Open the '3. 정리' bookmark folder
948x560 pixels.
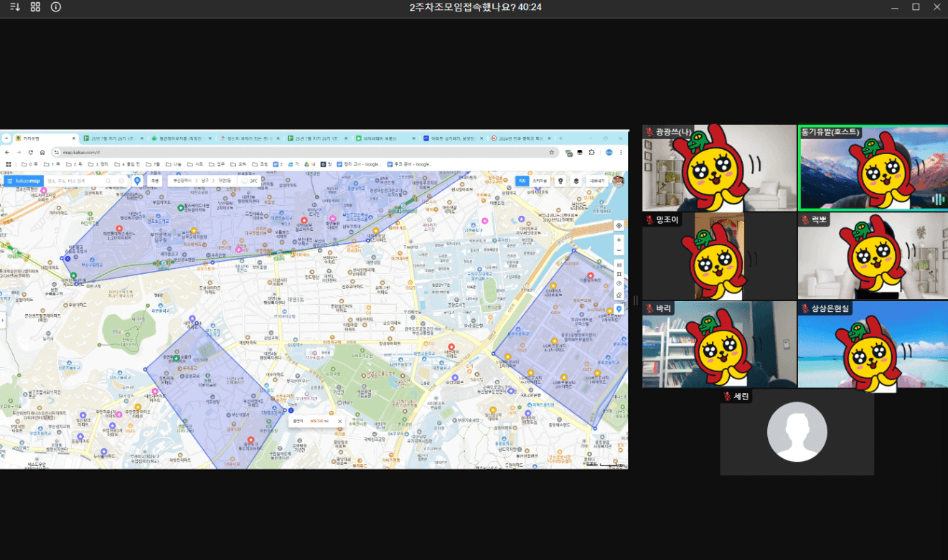pyautogui.click(x=98, y=164)
